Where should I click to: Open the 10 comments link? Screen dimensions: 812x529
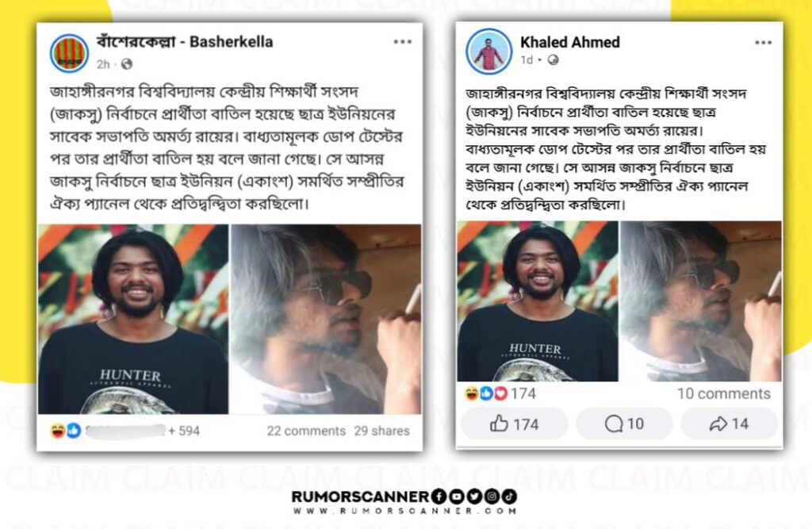[x=723, y=393]
